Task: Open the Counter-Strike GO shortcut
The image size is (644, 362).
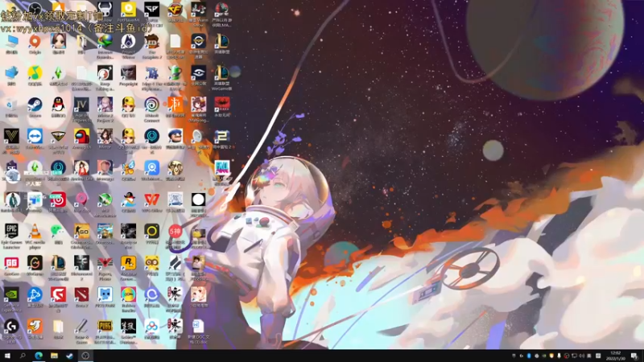Action: pyautogui.click(x=81, y=231)
